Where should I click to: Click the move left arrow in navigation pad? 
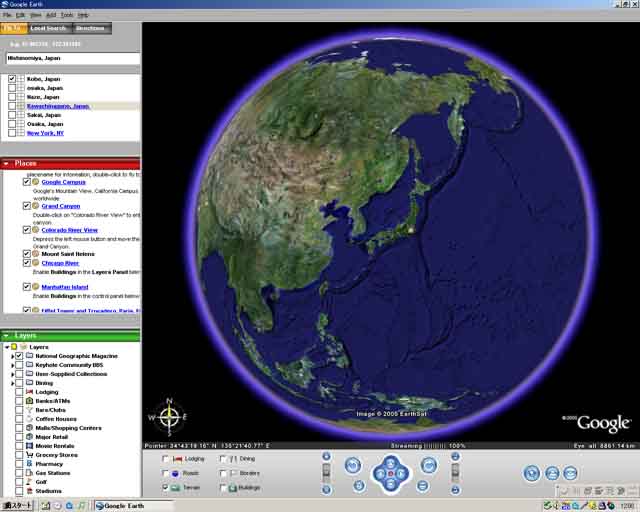coord(380,474)
